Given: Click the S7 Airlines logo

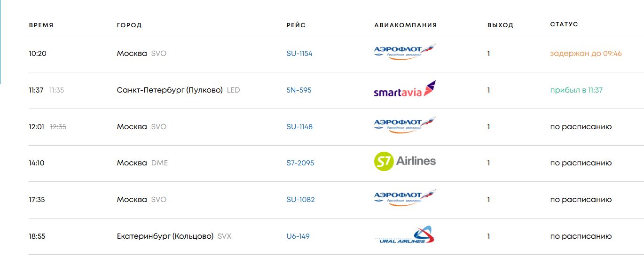Looking at the screenshot, I should click(x=404, y=162).
